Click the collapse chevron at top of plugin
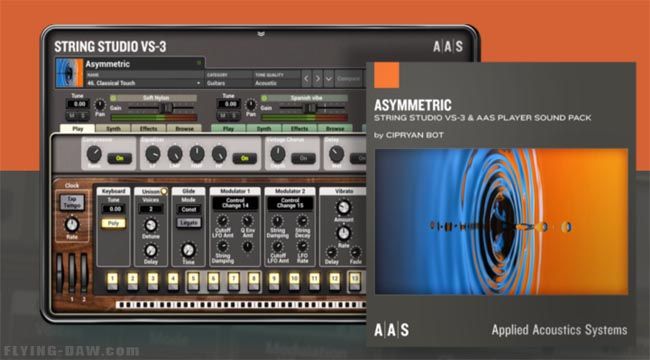 [261, 34]
